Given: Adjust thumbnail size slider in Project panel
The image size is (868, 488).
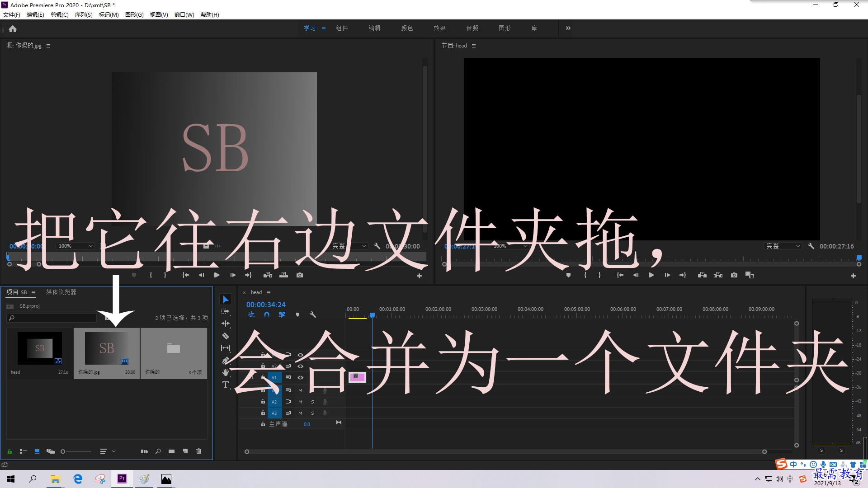Looking at the screenshot, I should click(x=76, y=451).
